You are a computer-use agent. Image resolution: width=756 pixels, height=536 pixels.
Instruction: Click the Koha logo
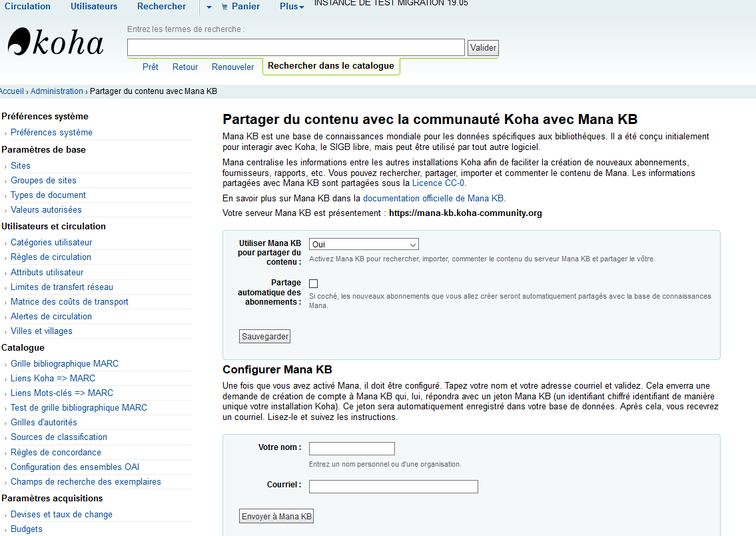(x=55, y=42)
